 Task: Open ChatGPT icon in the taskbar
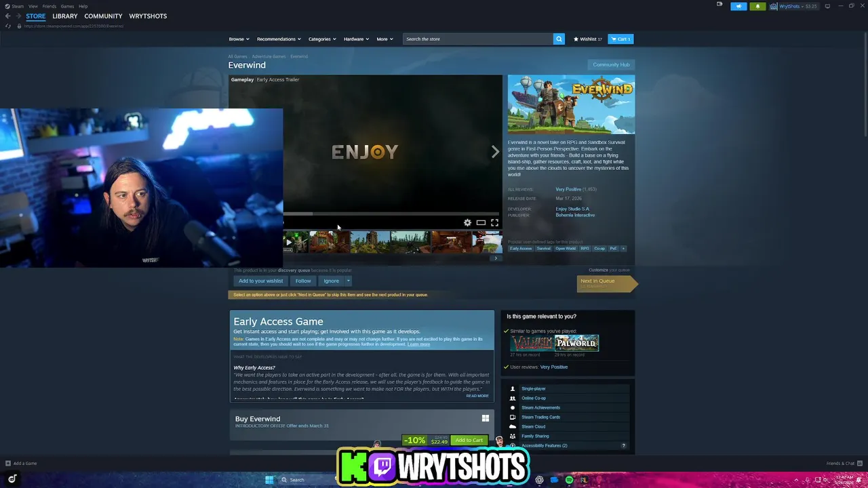coord(539,480)
